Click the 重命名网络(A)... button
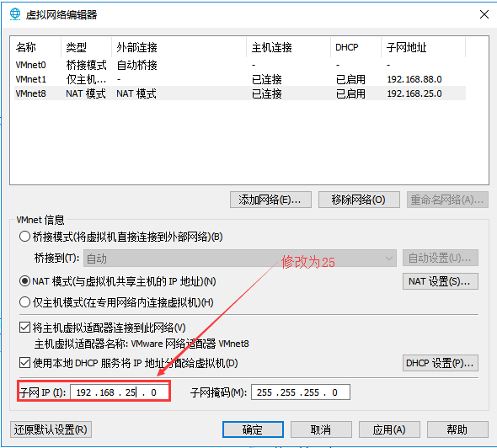497x448 pixels. [447, 200]
